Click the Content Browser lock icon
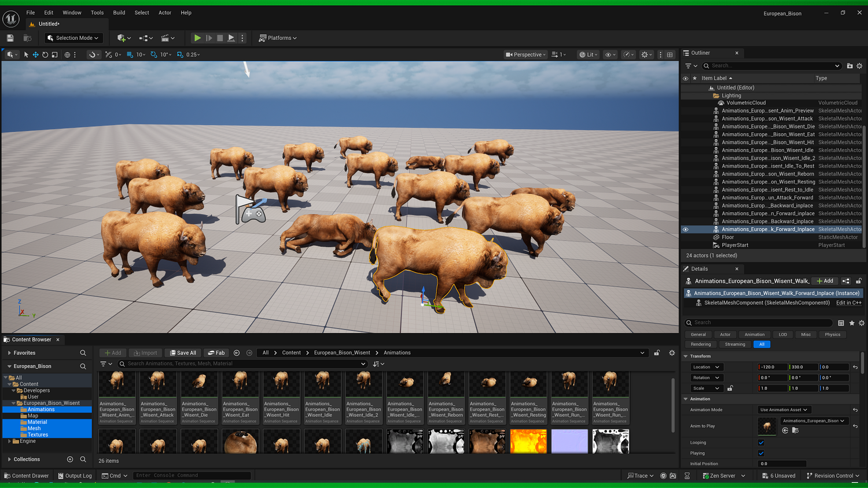The height and width of the screenshot is (488, 868). pyautogui.click(x=657, y=353)
